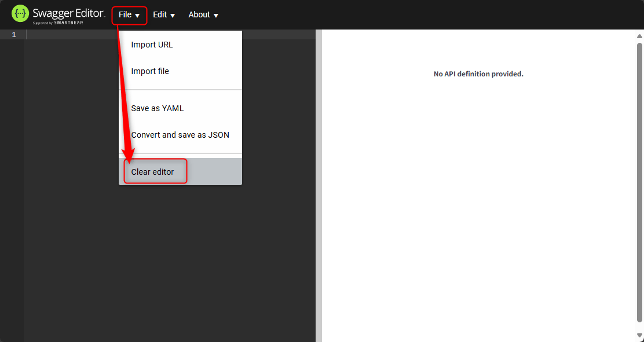Click the scrollbar up arrow
Viewport: 644px width, 342px height.
tap(639, 36)
